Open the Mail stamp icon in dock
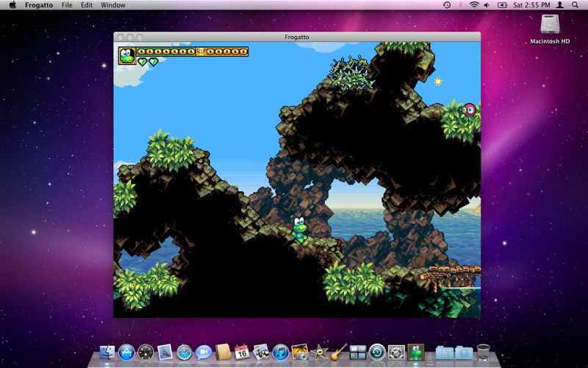 pos(165,353)
